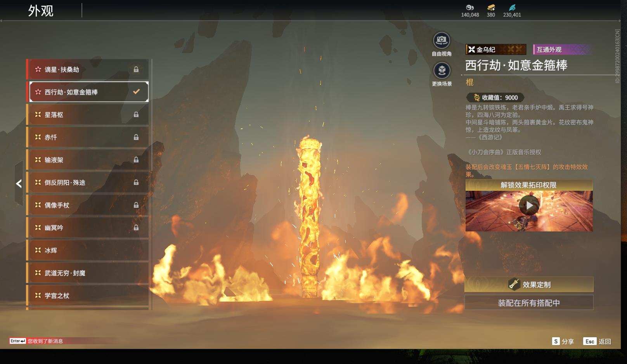627x364 pixels.
Task: Click the quality icon beside 冰辉
Action: [38, 250]
